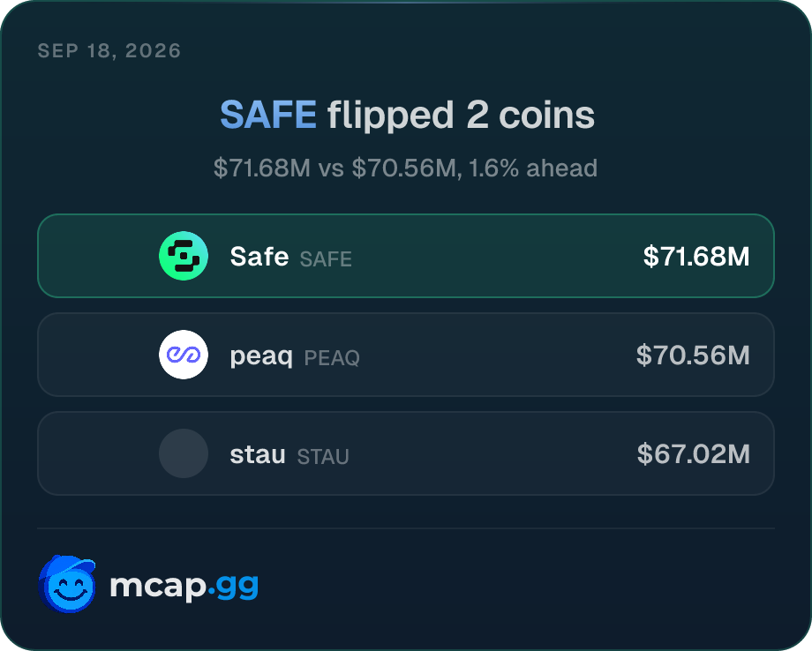
Task: Click the Safe coin name label
Action: (x=259, y=256)
